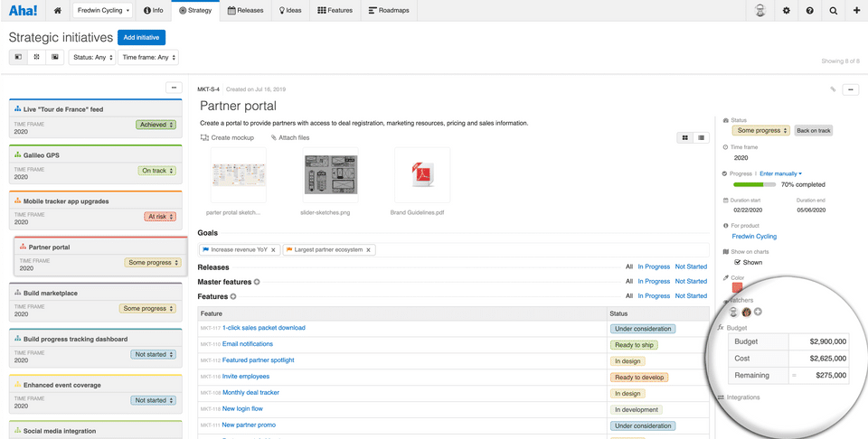Change Not started status on Build progress dashboard
This screenshot has height=439, width=868.
[x=154, y=354]
